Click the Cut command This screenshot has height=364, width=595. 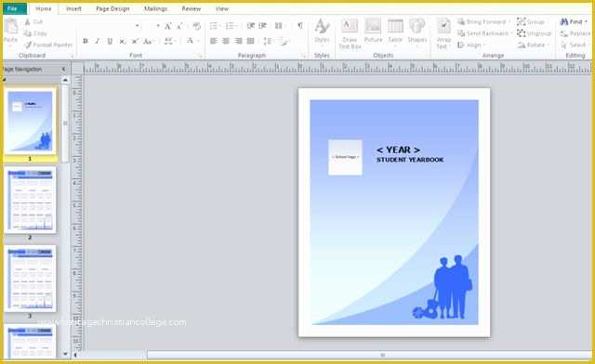pyautogui.click(x=33, y=22)
